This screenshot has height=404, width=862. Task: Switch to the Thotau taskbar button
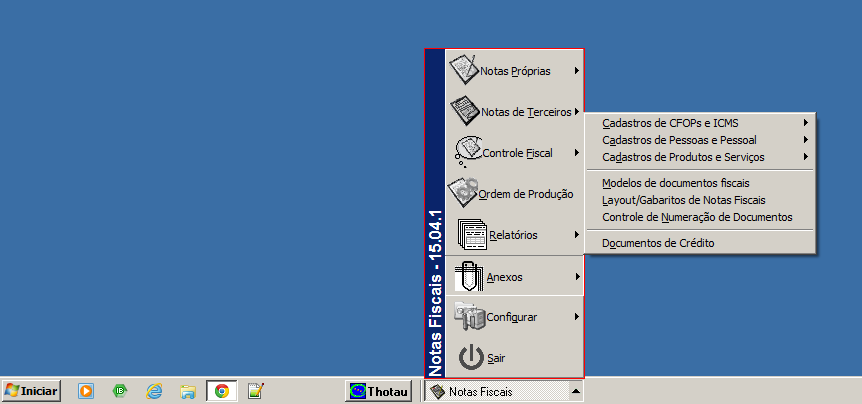(379, 391)
